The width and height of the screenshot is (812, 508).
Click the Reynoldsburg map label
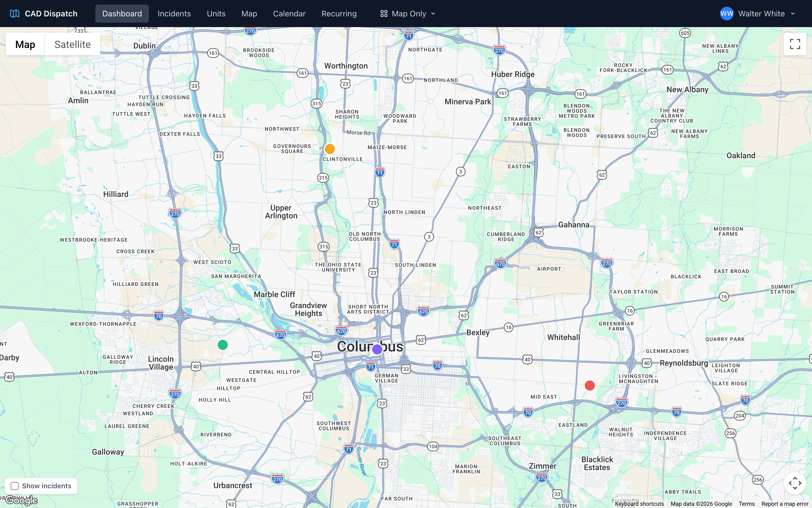tap(683, 363)
